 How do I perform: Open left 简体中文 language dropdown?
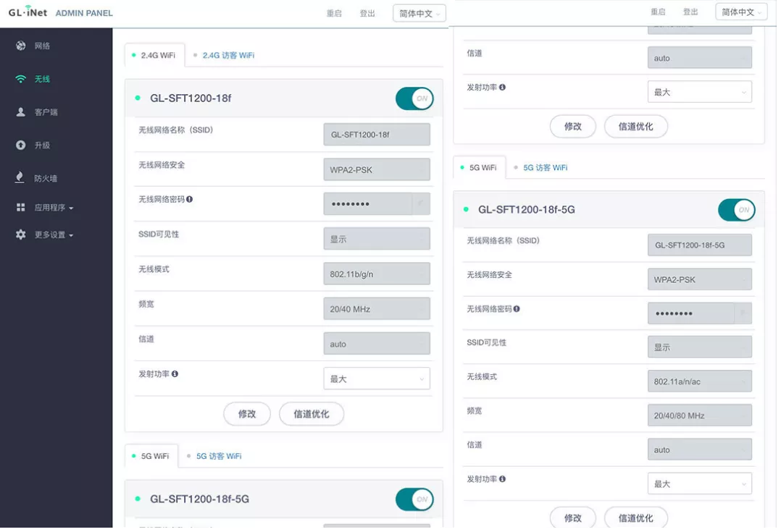419,14
